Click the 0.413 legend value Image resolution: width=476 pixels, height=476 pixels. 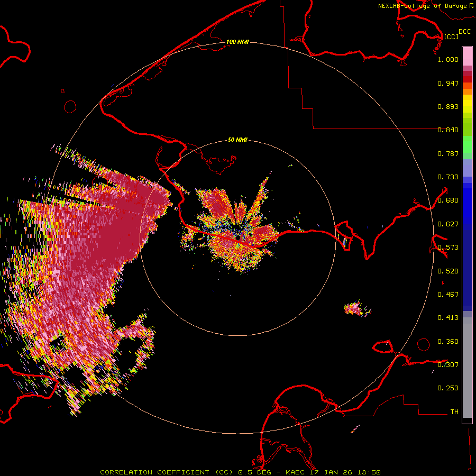coord(448,318)
